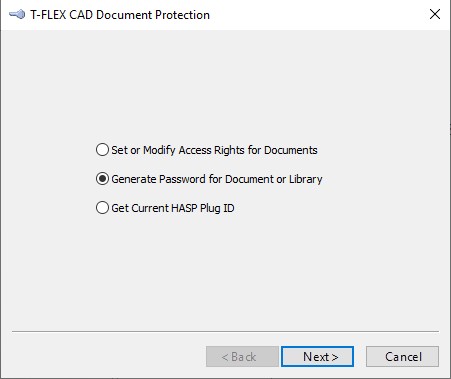
Task: Proceed to next wizard step
Action: [x=317, y=356]
